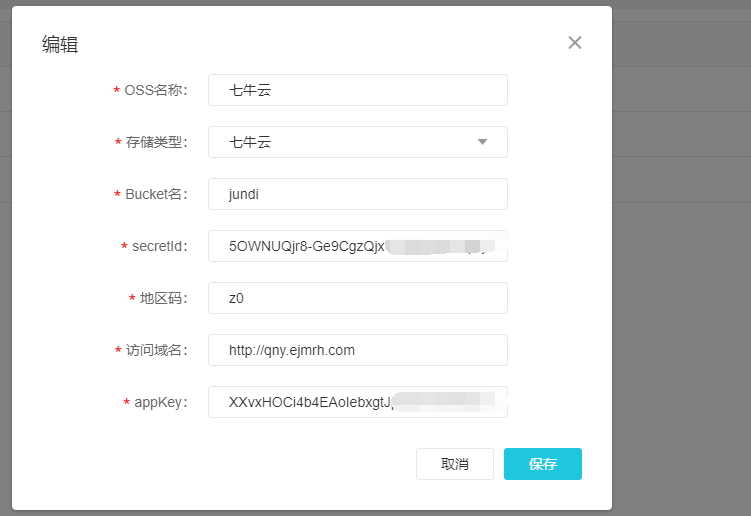
Task: Open the 存储类型 dropdown arrow
Action: 482,142
